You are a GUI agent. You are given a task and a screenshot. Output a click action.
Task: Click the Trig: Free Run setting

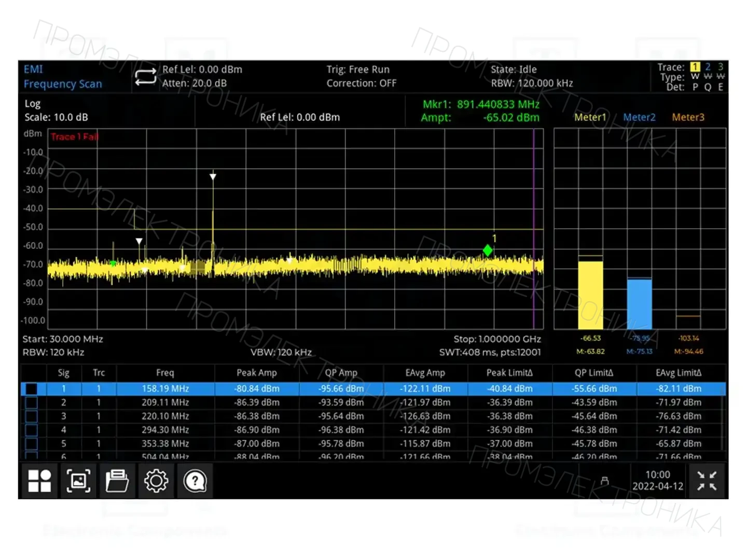point(358,69)
